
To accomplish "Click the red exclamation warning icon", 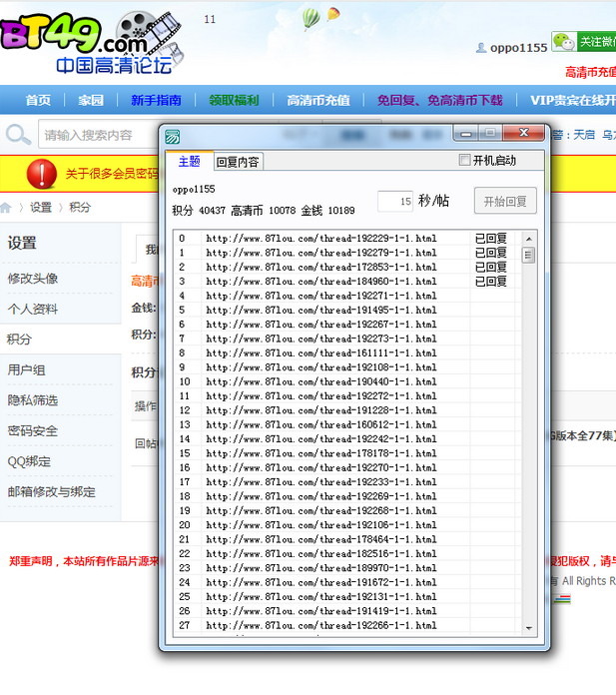I will (x=42, y=173).
